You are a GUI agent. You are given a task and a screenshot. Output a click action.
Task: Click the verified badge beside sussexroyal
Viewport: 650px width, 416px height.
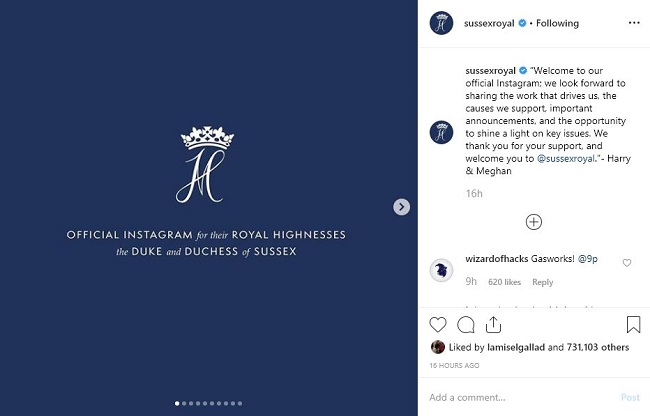coord(522,22)
